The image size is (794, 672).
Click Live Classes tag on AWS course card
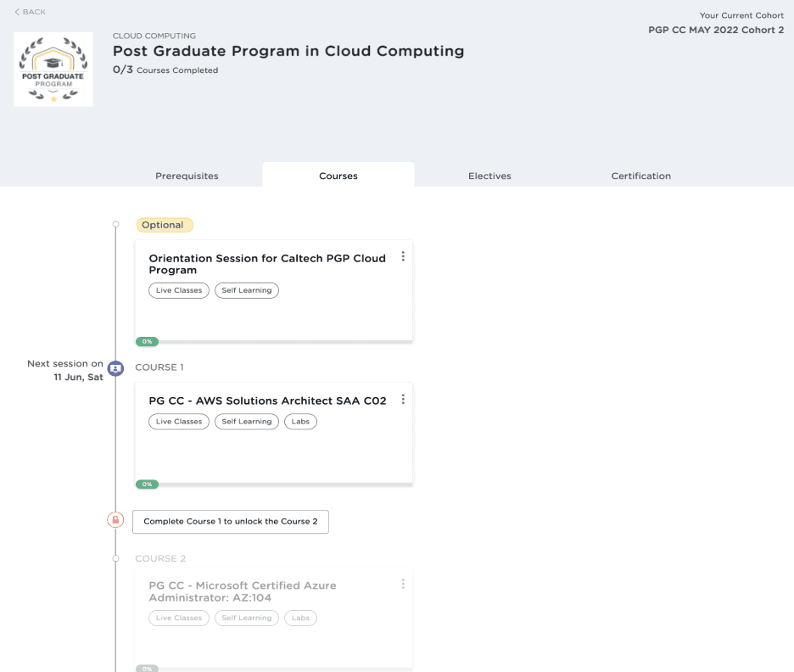[179, 422]
